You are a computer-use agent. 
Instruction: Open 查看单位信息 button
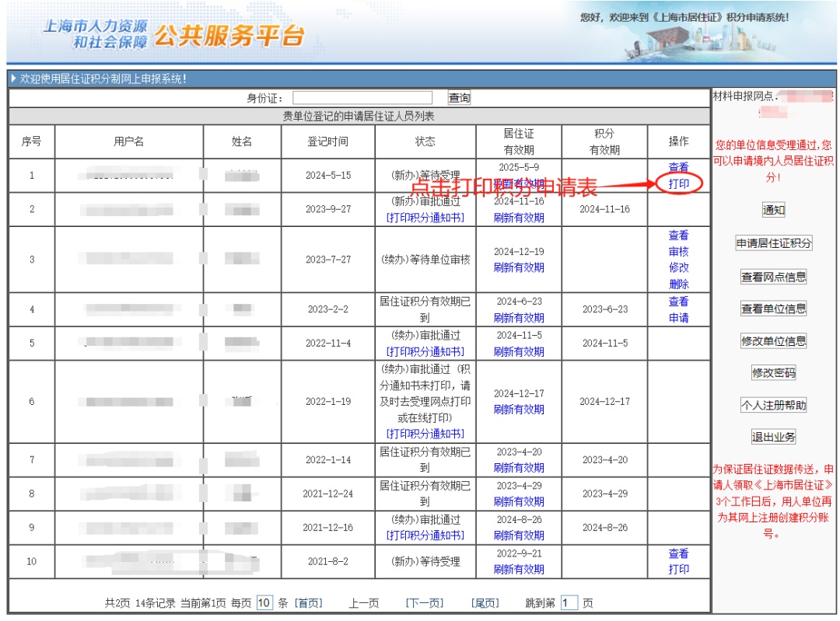coord(773,309)
